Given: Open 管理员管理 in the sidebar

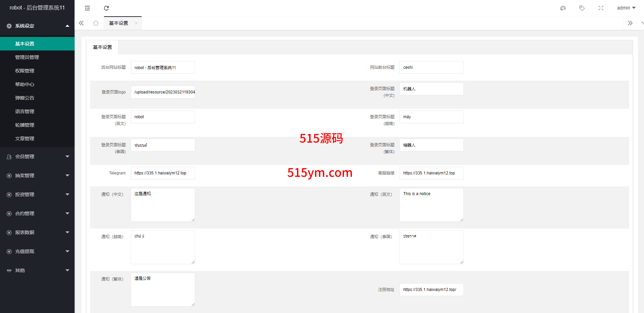Looking at the screenshot, I should coord(27,57).
